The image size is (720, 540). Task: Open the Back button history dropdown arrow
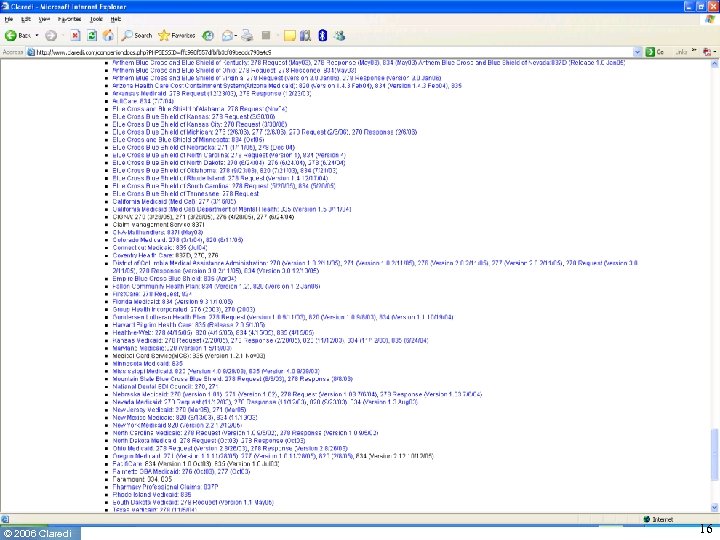(37, 35)
